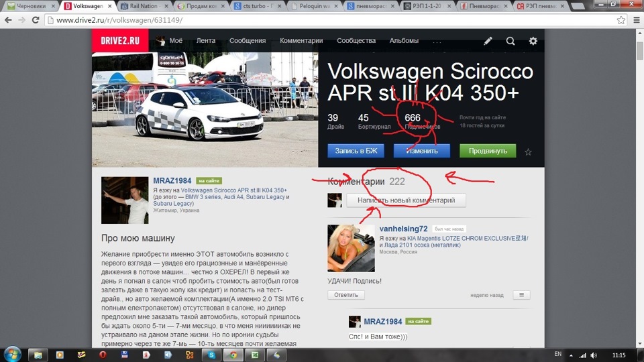
Task: Go forward with the browser forward arrow
Action: coord(21,19)
